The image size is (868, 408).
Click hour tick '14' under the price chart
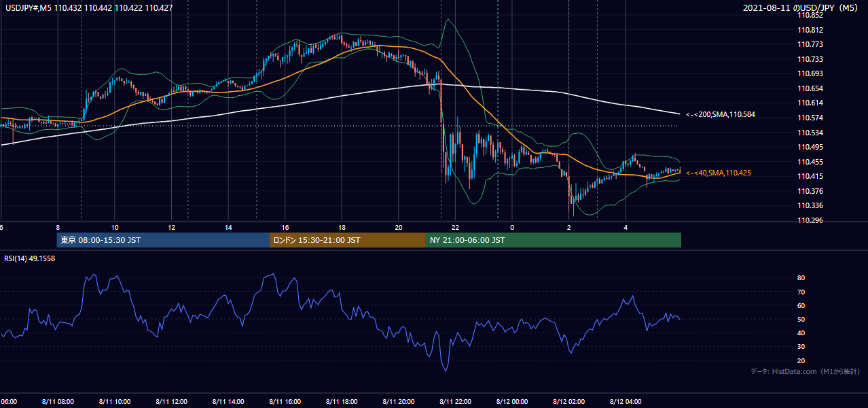[228, 227]
